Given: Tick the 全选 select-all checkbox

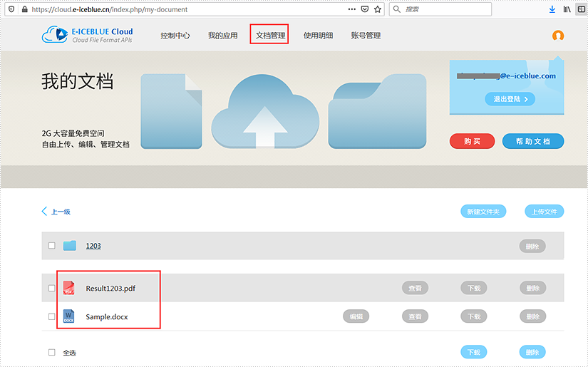Looking at the screenshot, I should point(52,352).
